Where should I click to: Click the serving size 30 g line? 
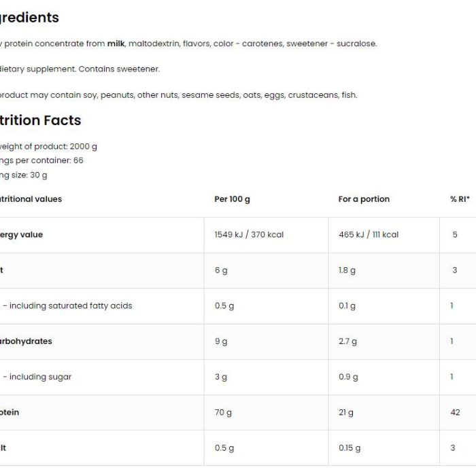coord(24,175)
